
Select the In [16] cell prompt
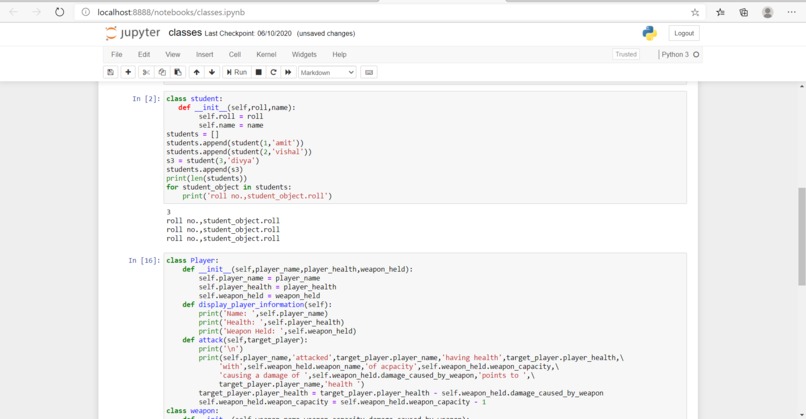[x=144, y=261]
